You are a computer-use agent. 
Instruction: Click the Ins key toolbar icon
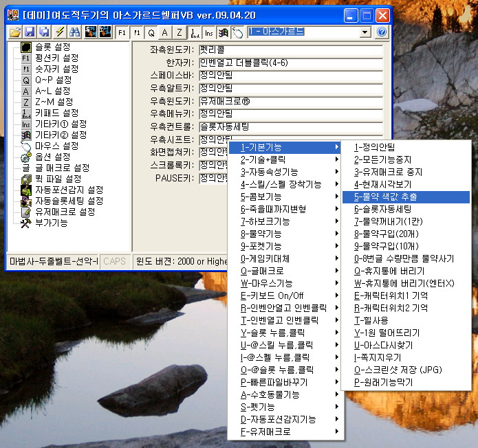click(x=208, y=32)
